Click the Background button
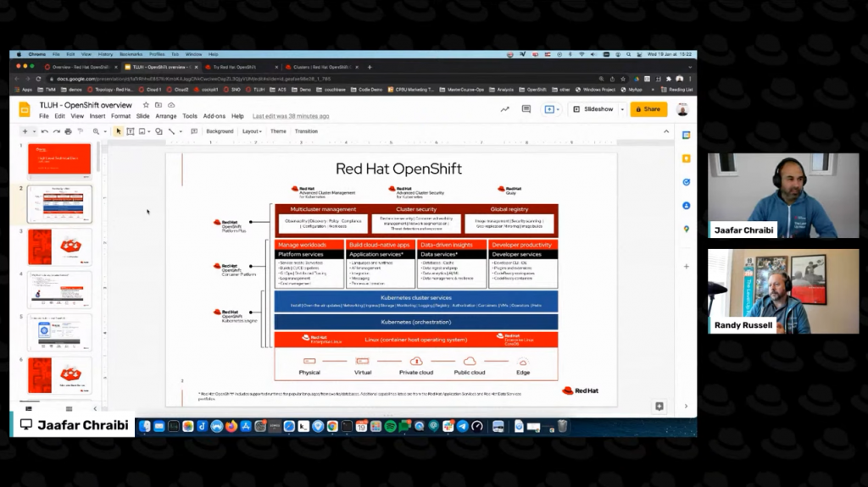 tap(220, 131)
